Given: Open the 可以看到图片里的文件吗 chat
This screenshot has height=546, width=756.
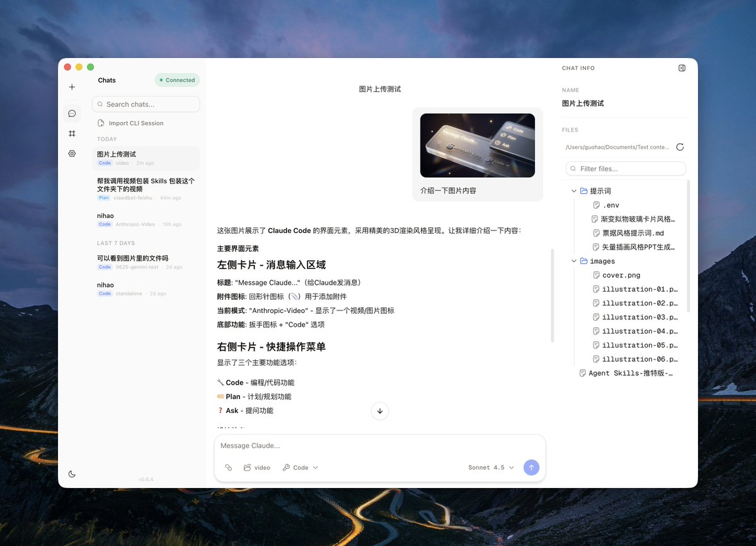Looking at the screenshot, I should pyautogui.click(x=146, y=262).
